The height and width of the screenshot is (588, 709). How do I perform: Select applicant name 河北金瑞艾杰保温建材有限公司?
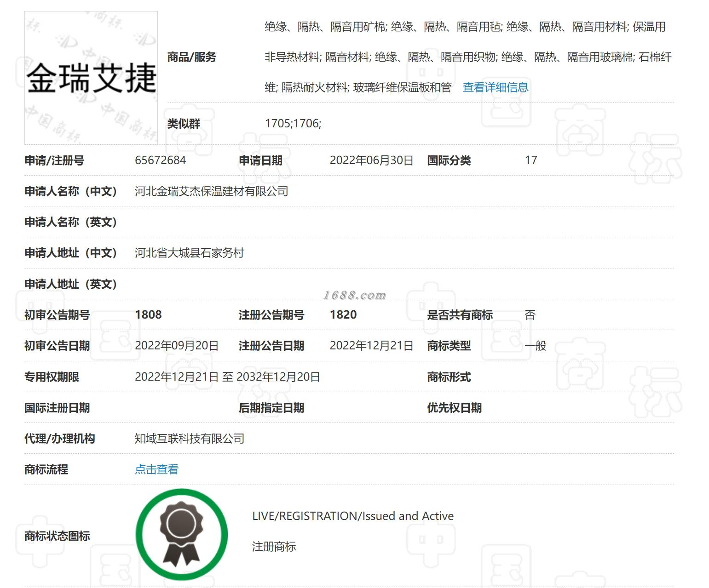point(212,191)
